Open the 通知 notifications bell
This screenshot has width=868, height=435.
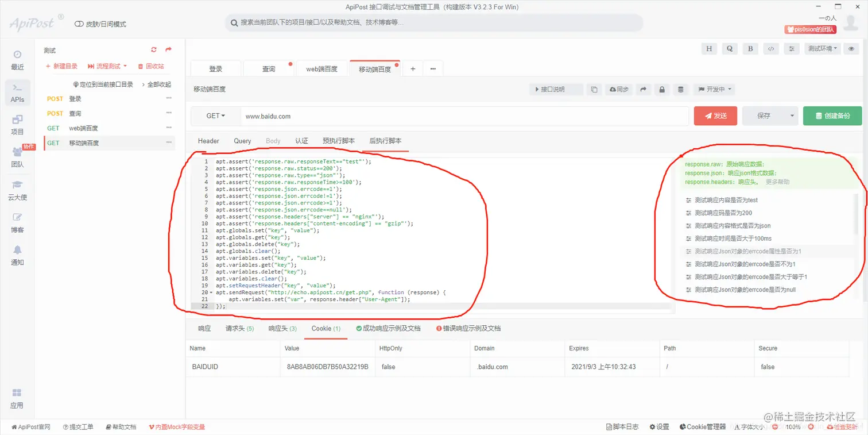pos(17,255)
